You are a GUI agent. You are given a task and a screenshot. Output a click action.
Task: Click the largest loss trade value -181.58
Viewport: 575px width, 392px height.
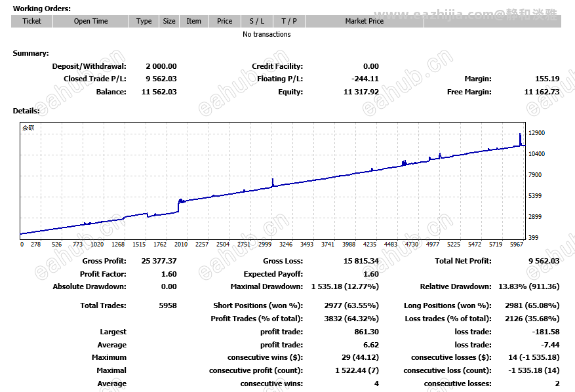point(546,332)
